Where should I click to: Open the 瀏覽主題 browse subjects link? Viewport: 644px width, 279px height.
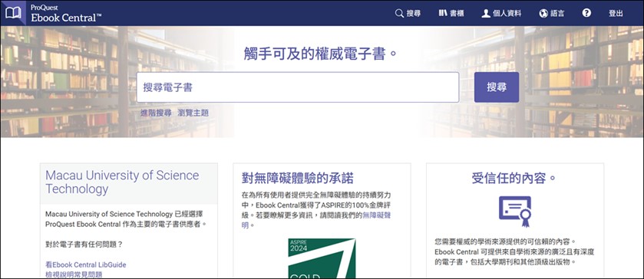click(x=193, y=113)
